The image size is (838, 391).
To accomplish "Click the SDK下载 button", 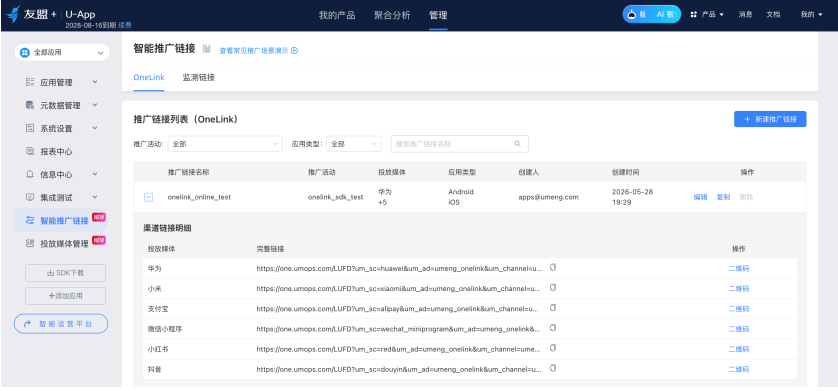I will coord(65,273).
